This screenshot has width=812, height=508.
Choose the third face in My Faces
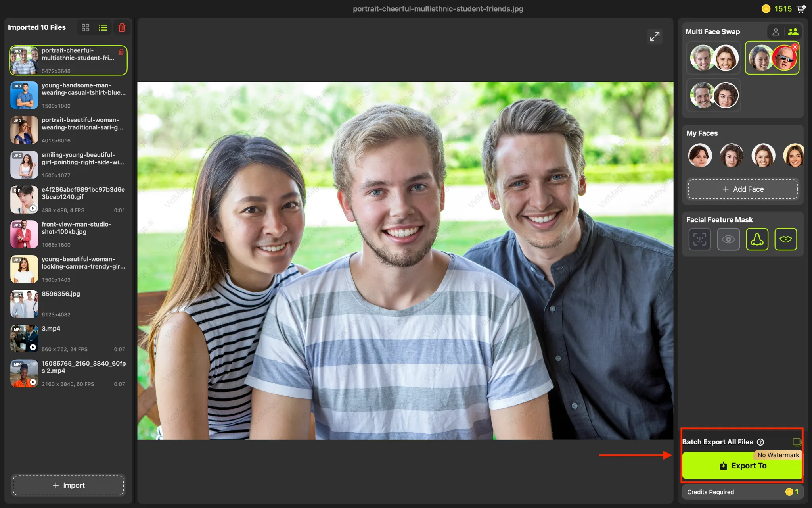pos(763,155)
